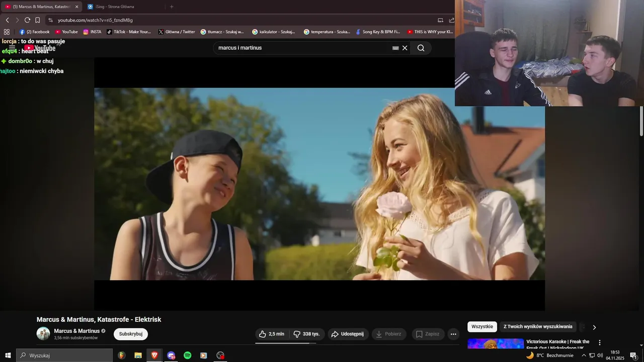The image size is (644, 362).
Task: Select Z Twoich wyników wyszukiwania chip
Action: [x=538, y=327]
